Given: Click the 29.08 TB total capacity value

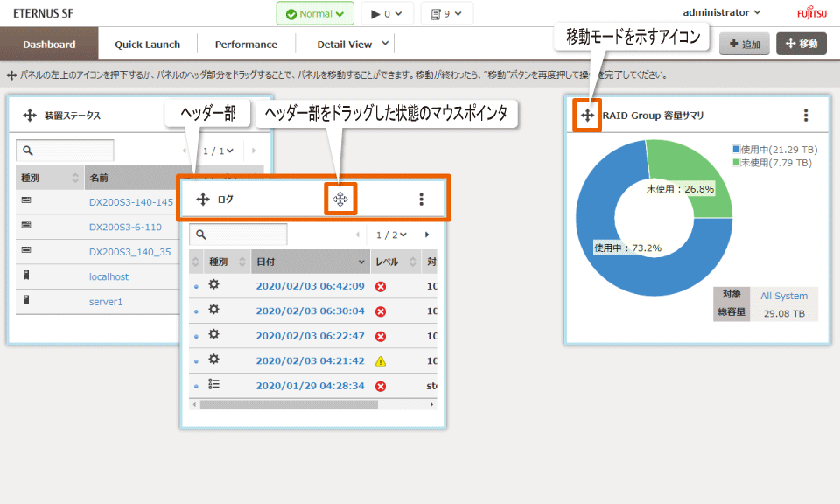Looking at the screenshot, I should tap(784, 313).
